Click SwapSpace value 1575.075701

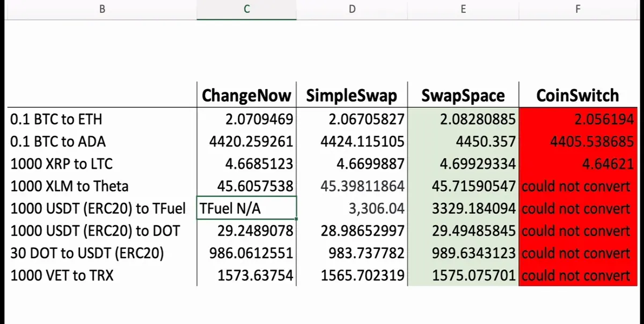tap(463, 275)
